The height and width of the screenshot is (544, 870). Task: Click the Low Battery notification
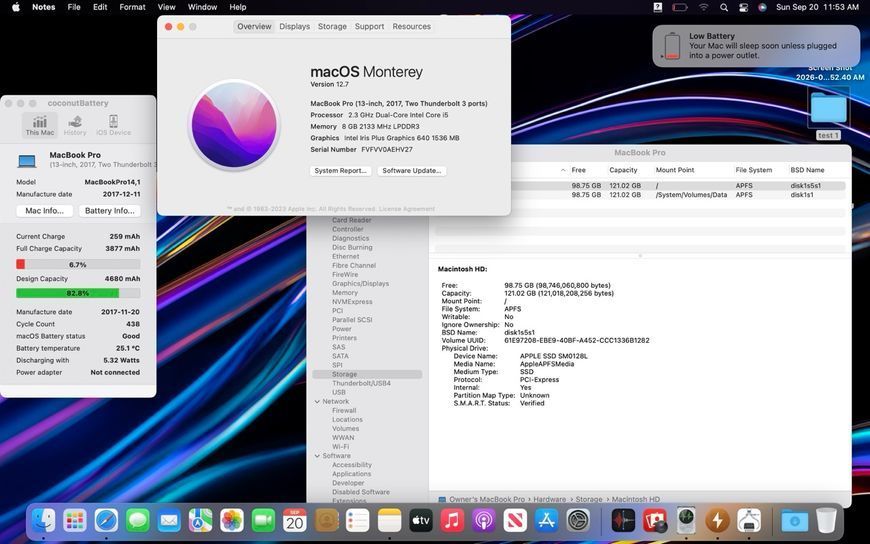(x=755, y=46)
